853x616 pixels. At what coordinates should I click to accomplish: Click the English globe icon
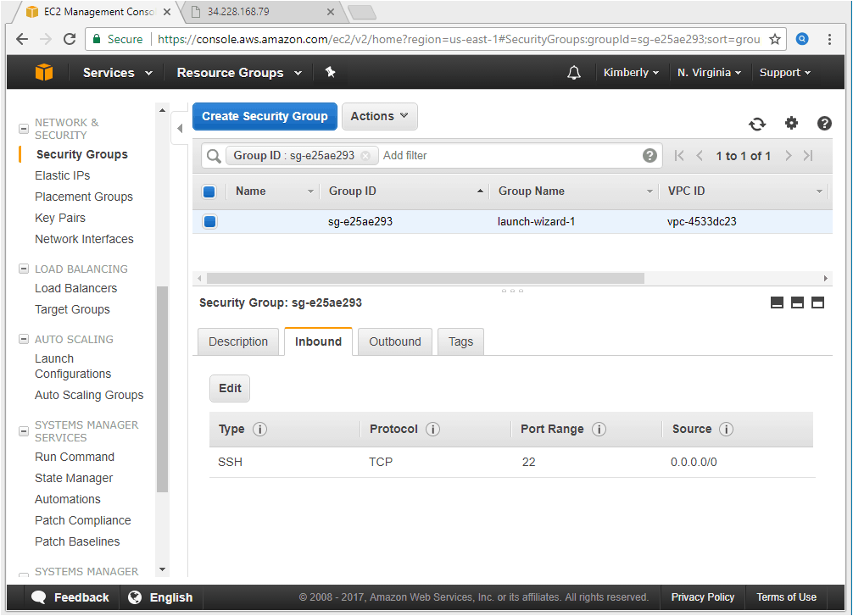[x=134, y=597]
